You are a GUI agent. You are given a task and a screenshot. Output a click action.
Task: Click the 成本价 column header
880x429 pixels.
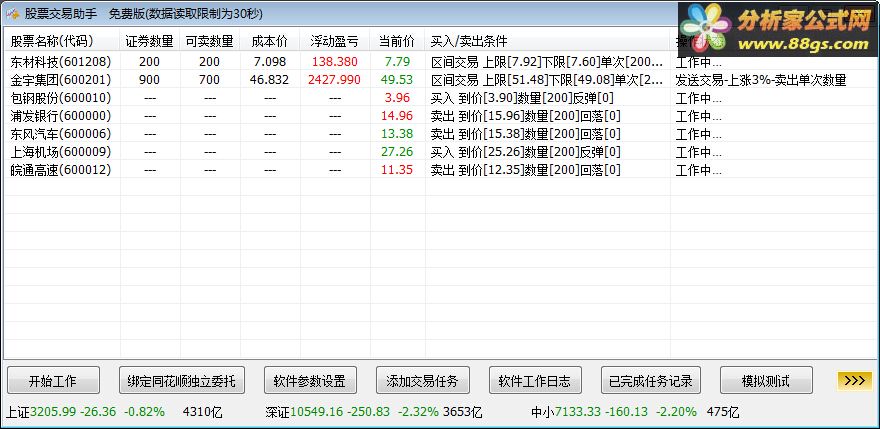pyautogui.click(x=270, y=41)
